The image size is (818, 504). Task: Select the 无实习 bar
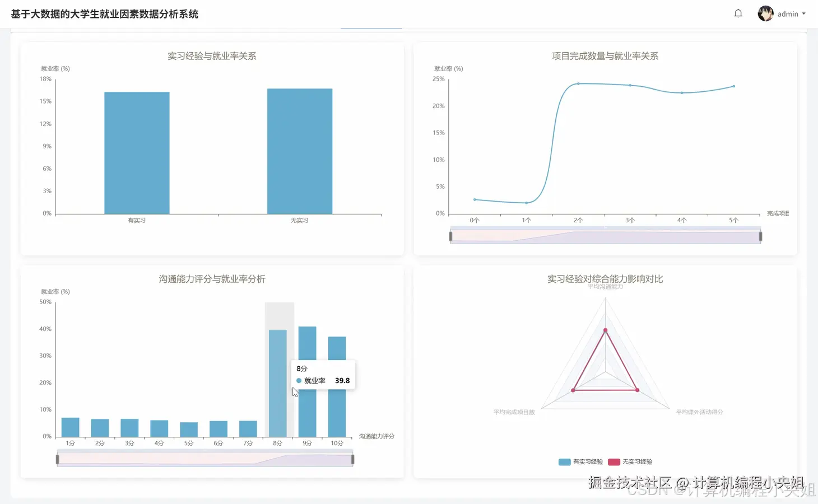coord(300,151)
